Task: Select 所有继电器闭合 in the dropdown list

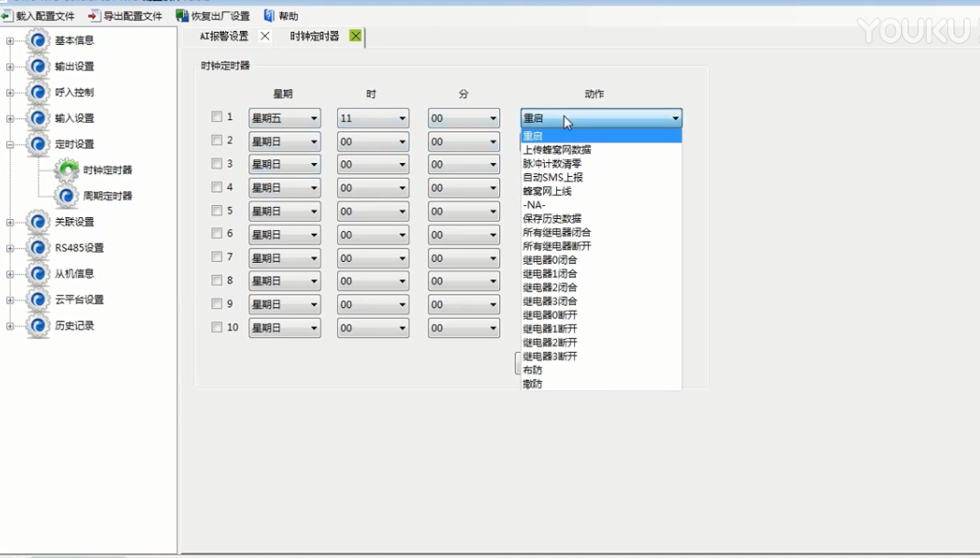Action: click(x=557, y=233)
